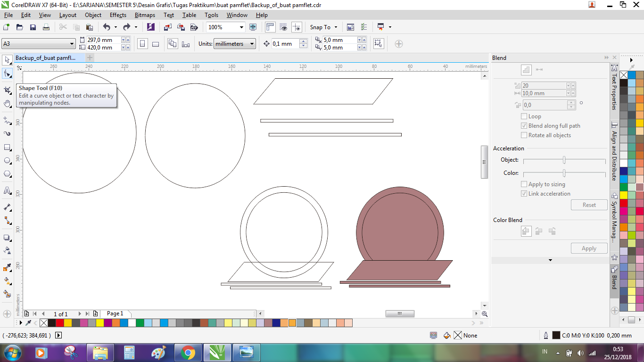The height and width of the screenshot is (362, 644).
Task: Click the Save disk icon
Action: click(x=33, y=27)
